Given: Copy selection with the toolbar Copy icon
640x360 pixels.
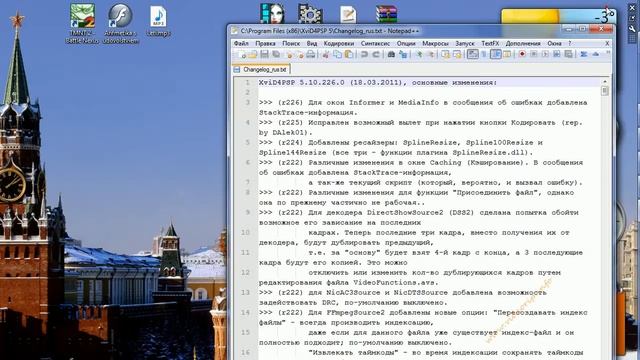Looking at the screenshot, I should point(338,54).
